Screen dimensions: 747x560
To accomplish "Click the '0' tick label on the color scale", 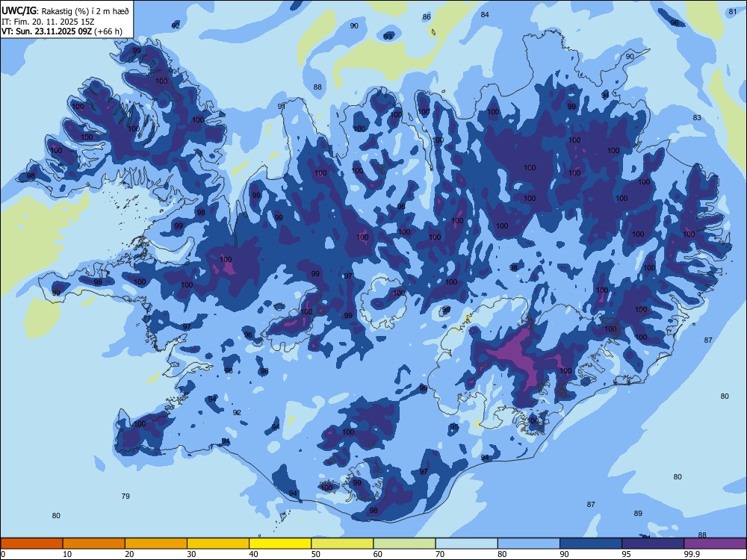I will (x=3, y=554).
